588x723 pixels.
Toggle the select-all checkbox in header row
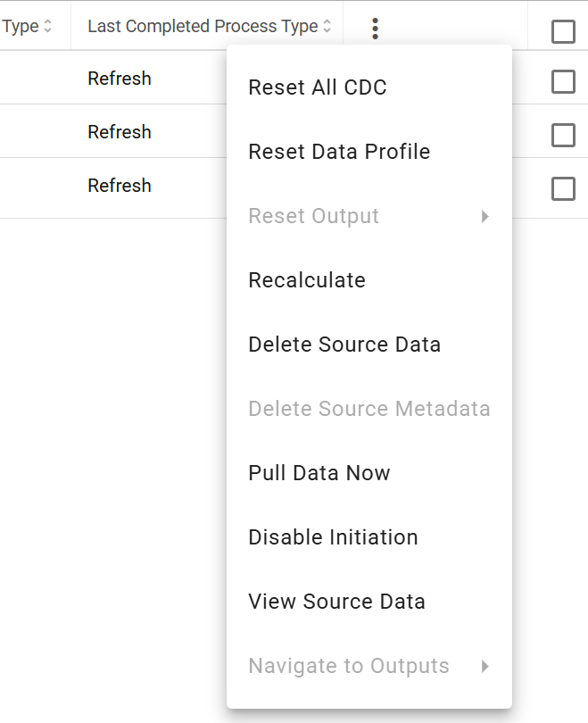563,31
